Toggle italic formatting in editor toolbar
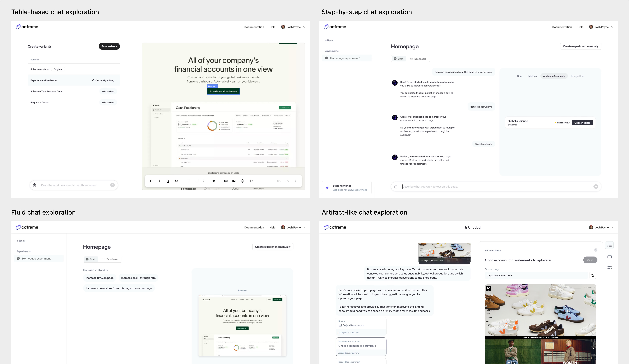This screenshot has height=364, width=629. [x=159, y=181]
